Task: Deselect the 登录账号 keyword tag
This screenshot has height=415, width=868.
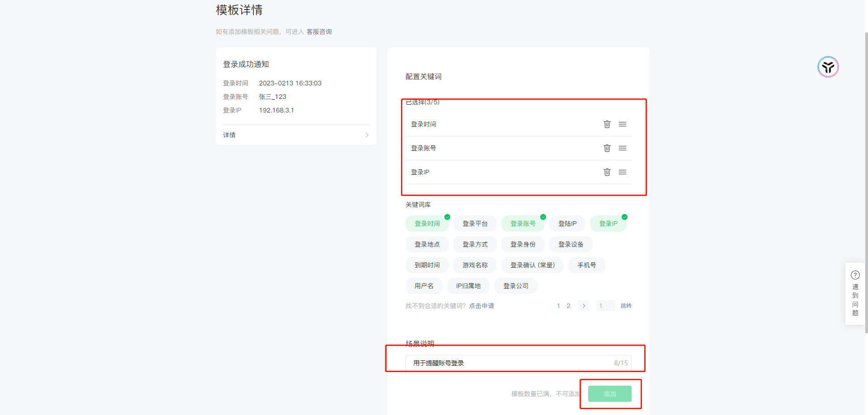Action: click(x=523, y=224)
